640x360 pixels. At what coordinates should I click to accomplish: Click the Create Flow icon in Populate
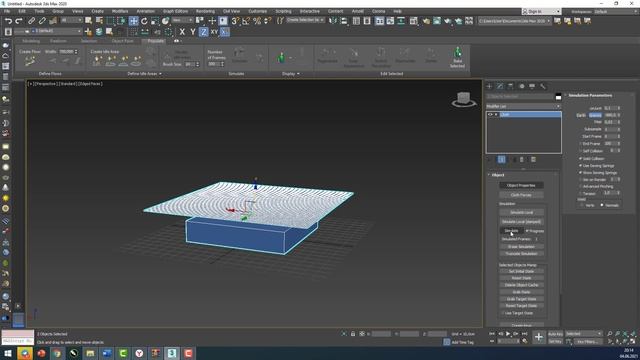pos(30,61)
